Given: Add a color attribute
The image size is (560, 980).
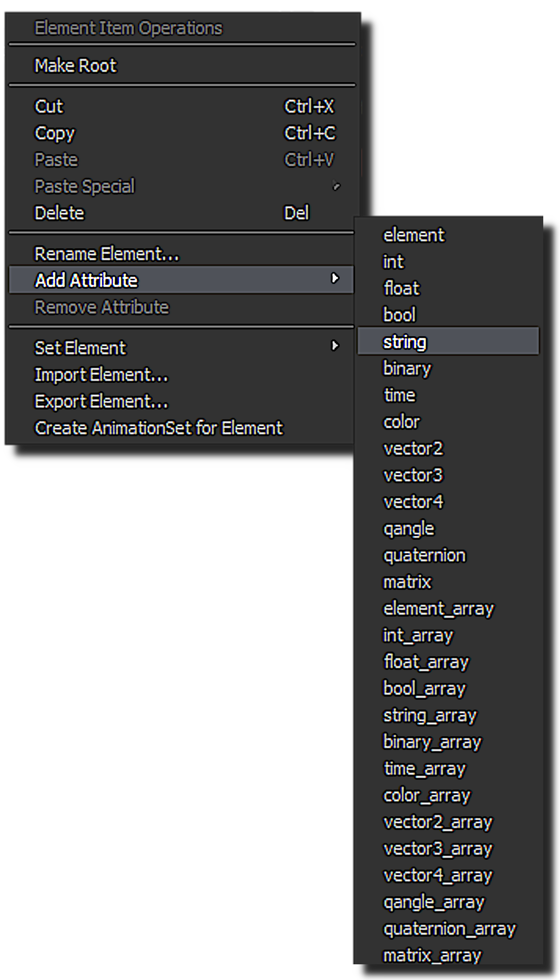Looking at the screenshot, I should click(x=402, y=422).
